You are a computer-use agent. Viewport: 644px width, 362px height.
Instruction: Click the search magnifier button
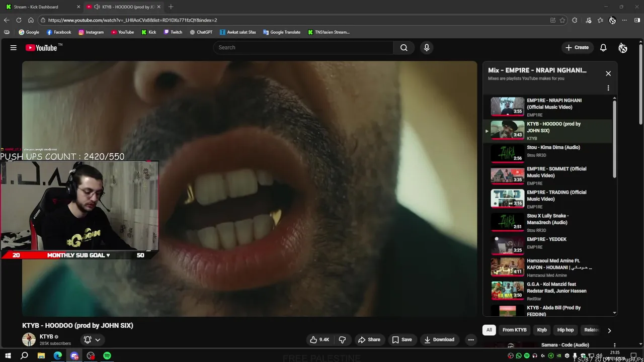click(x=404, y=48)
